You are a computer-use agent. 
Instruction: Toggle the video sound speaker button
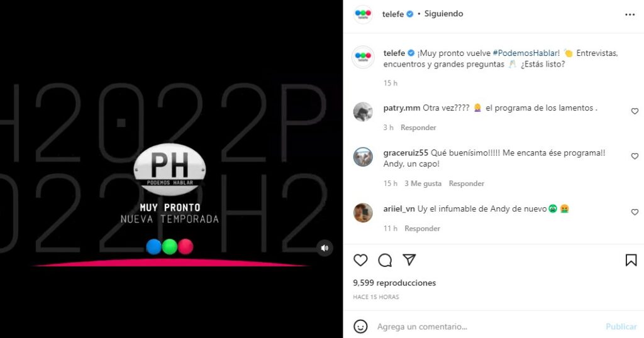tap(325, 248)
